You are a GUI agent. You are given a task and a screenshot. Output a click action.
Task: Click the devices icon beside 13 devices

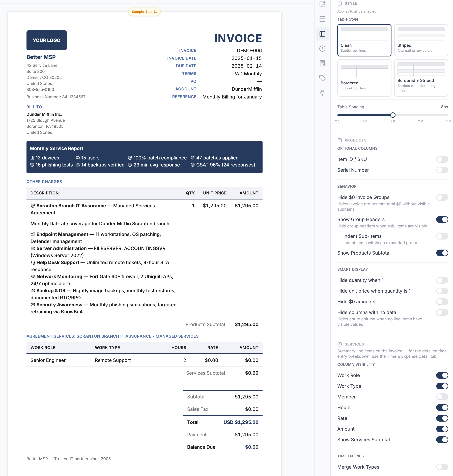(x=32, y=158)
